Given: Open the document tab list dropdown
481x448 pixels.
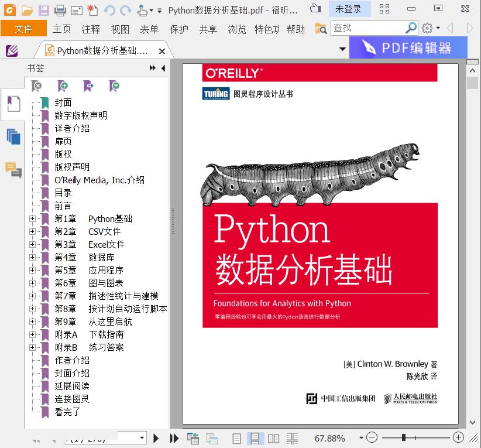Looking at the screenshot, I should click(343, 49).
